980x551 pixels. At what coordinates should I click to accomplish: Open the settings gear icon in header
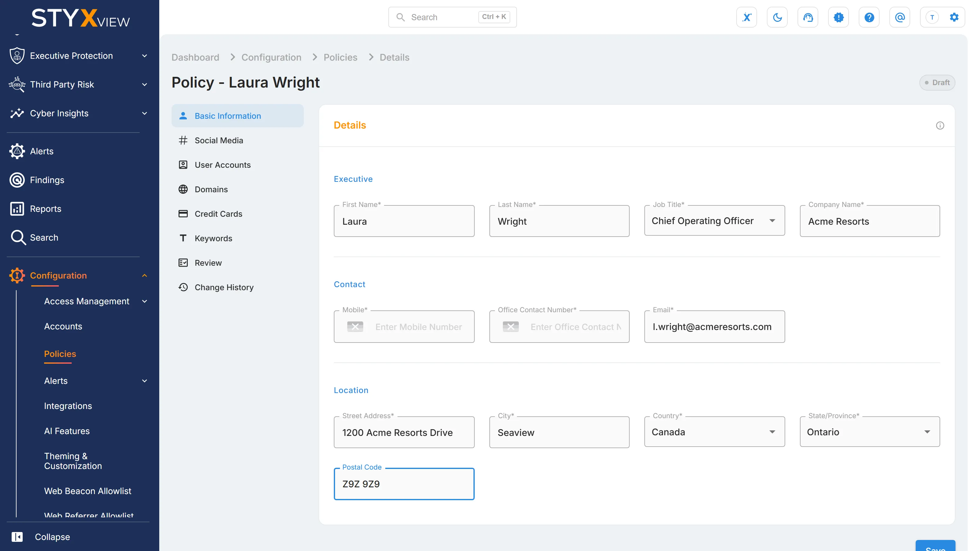coord(954,17)
